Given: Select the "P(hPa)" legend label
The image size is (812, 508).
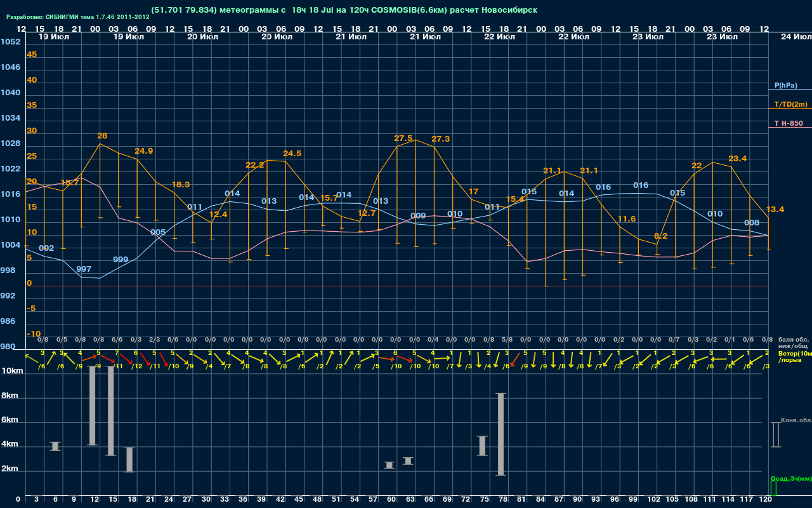Looking at the screenshot, I should pyautogui.click(x=786, y=85).
